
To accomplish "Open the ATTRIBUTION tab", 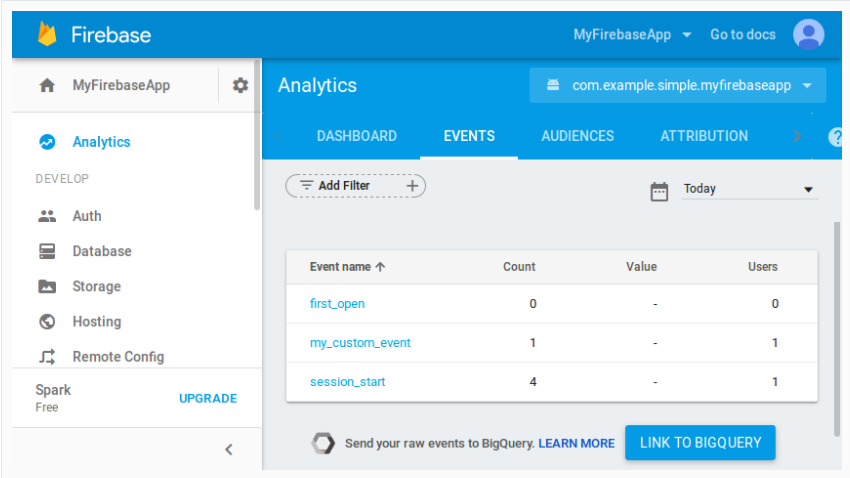I will pyautogui.click(x=704, y=136).
